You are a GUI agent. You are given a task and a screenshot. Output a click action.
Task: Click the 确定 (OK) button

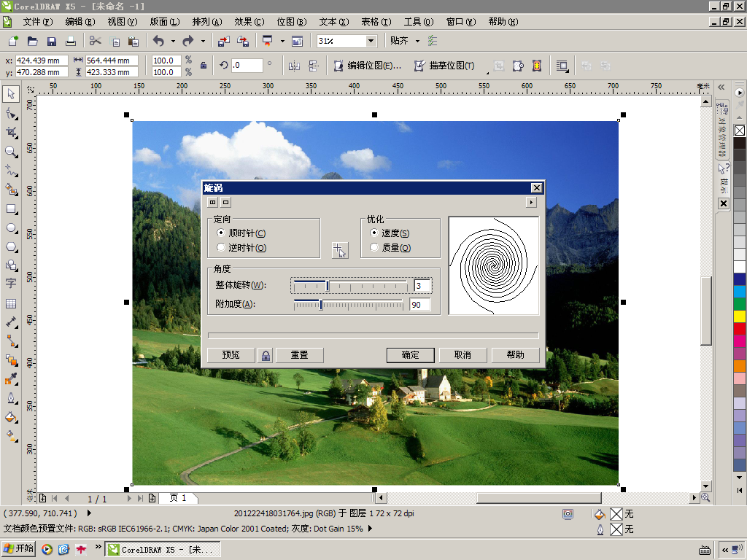tap(410, 355)
